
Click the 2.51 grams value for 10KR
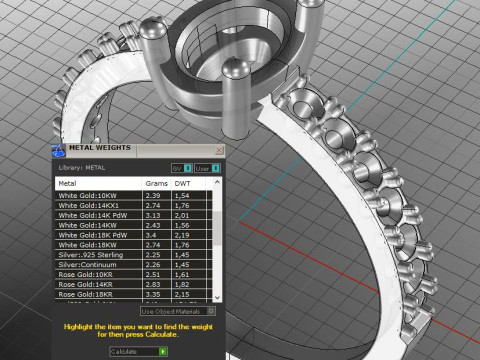(x=153, y=275)
